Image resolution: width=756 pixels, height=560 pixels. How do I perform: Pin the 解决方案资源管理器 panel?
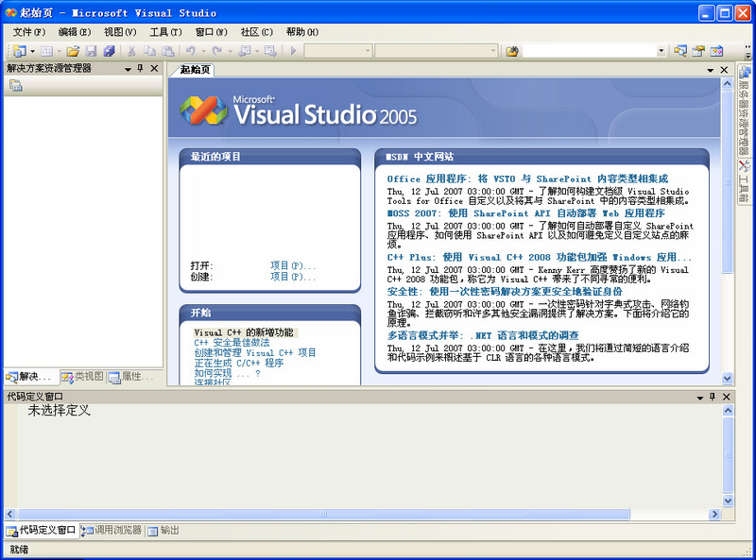[x=140, y=68]
